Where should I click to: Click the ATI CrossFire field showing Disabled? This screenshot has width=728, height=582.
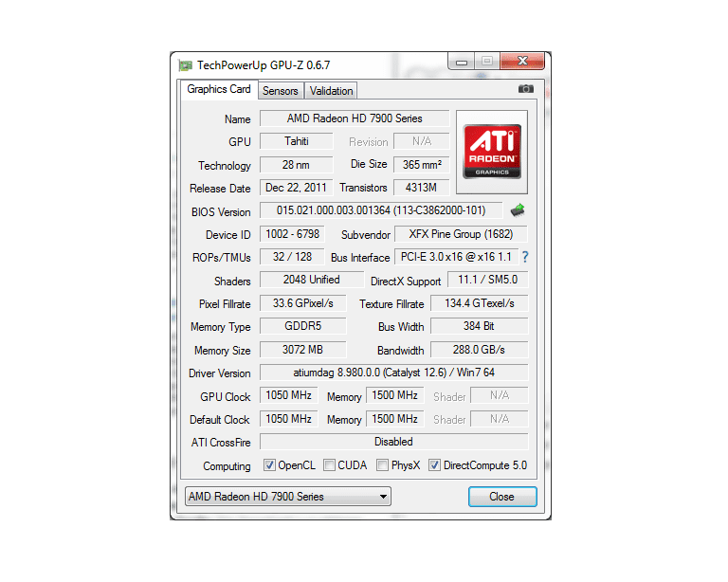click(393, 442)
